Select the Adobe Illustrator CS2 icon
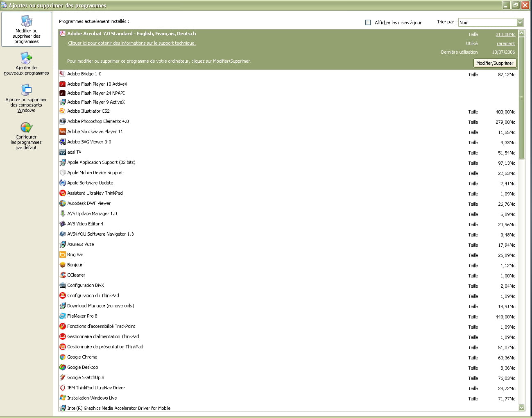Image resolution: width=532 pixels, height=418 pixels. (x=63, y=111)
